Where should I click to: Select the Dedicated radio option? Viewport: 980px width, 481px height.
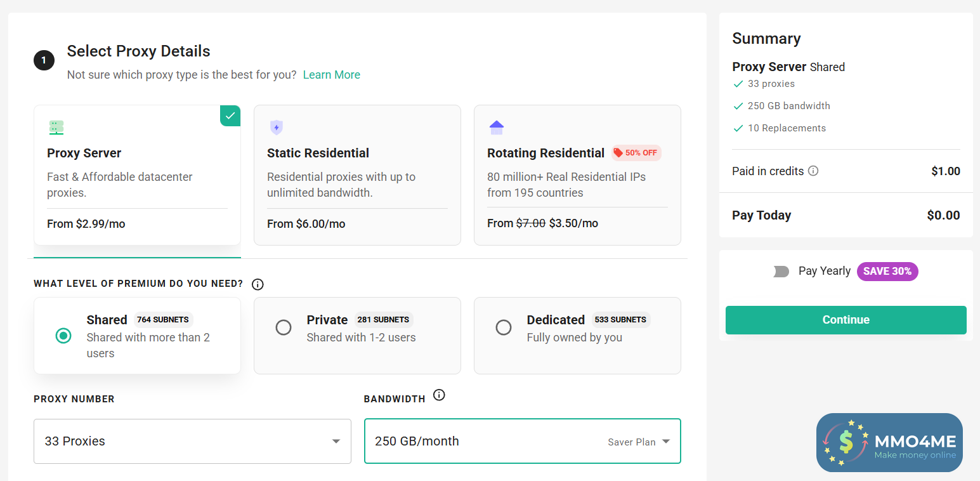(x=504, y=327)
